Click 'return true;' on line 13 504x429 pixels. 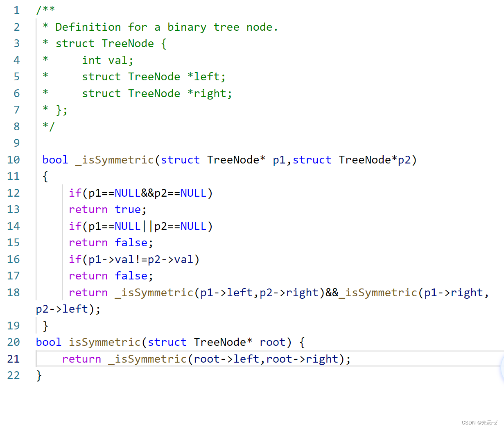pyautogui.click(x=108, y=209)
